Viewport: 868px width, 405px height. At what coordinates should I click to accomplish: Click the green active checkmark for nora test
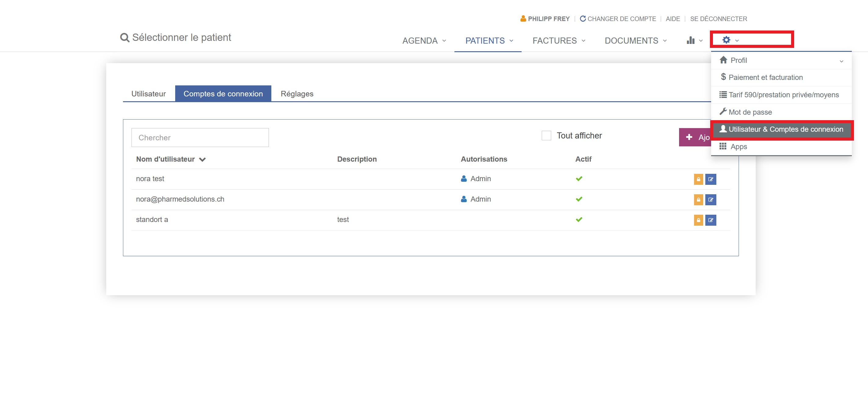(x=579, y=179)
